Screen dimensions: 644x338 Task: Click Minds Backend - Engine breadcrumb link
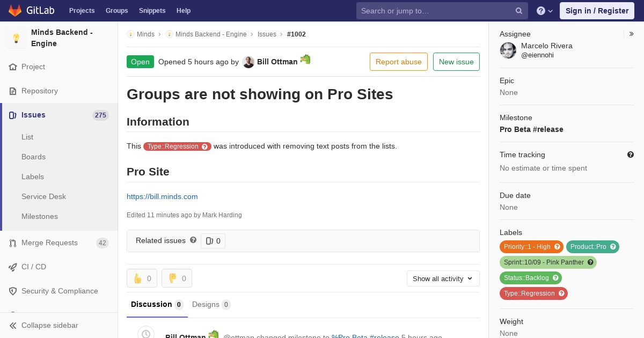tap(211, 34)
